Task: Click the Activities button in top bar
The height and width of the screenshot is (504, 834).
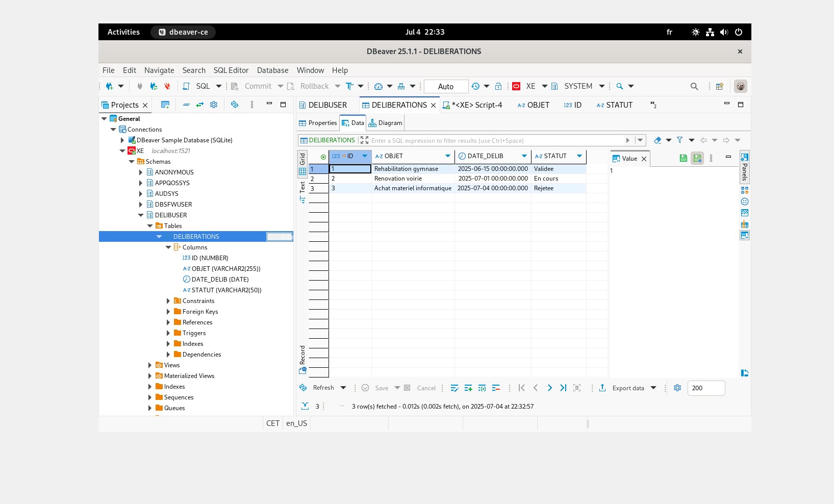Action: tap(123, 32)
